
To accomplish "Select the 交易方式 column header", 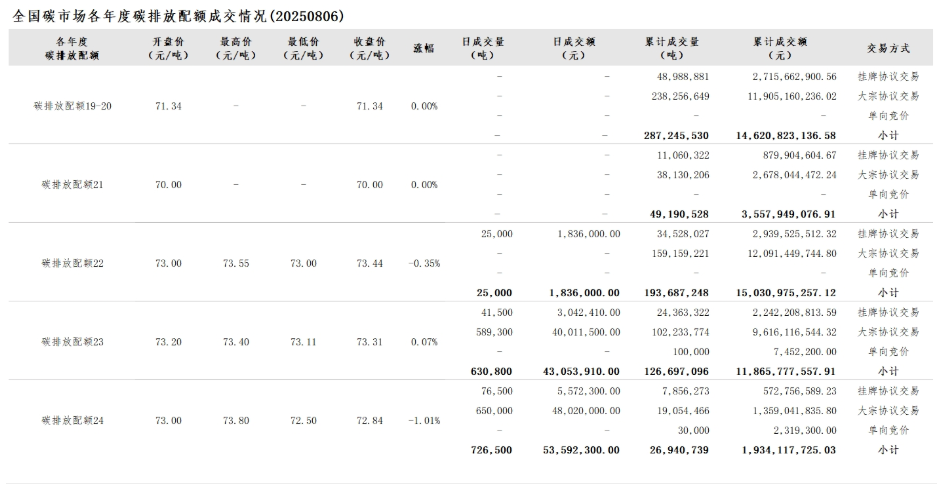I will coord(888,47).
